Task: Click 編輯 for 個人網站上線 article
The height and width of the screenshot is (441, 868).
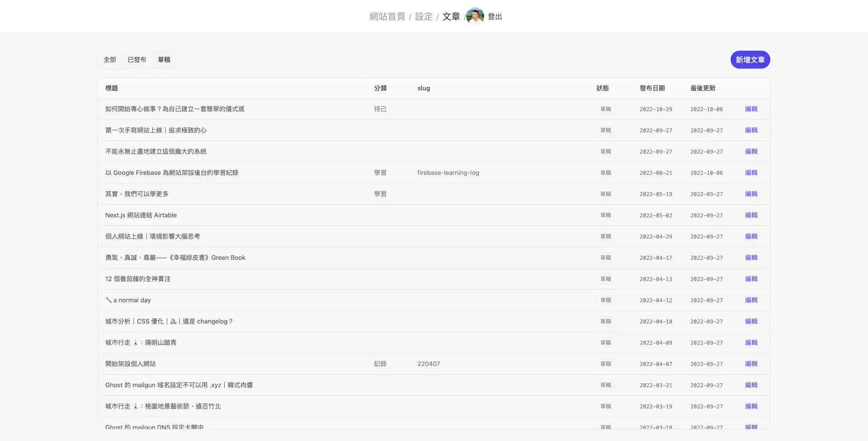Action: (751, 236)
